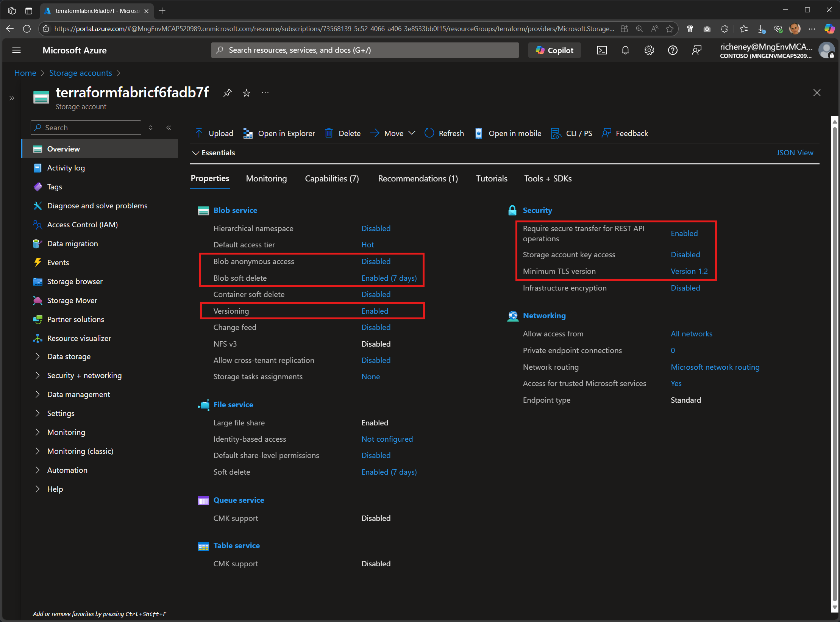
Task: Open CLI / PS options
Action: [x=572, y=133]
